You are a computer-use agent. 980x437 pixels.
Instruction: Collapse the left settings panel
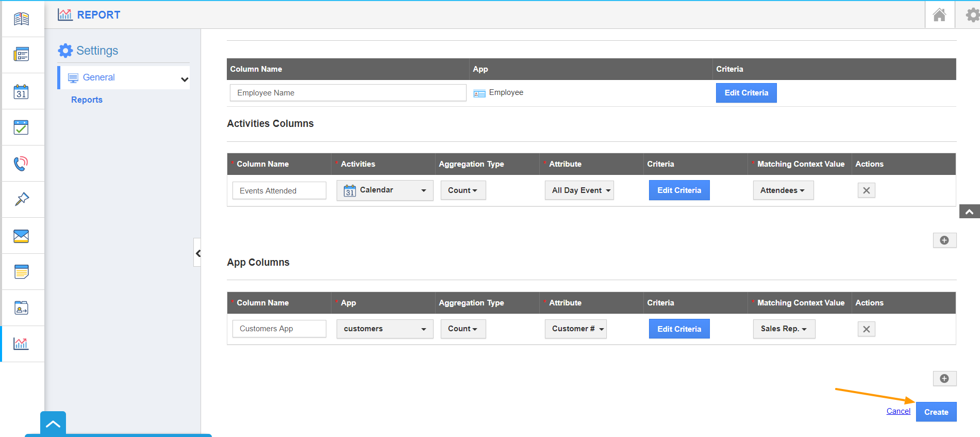197,253
